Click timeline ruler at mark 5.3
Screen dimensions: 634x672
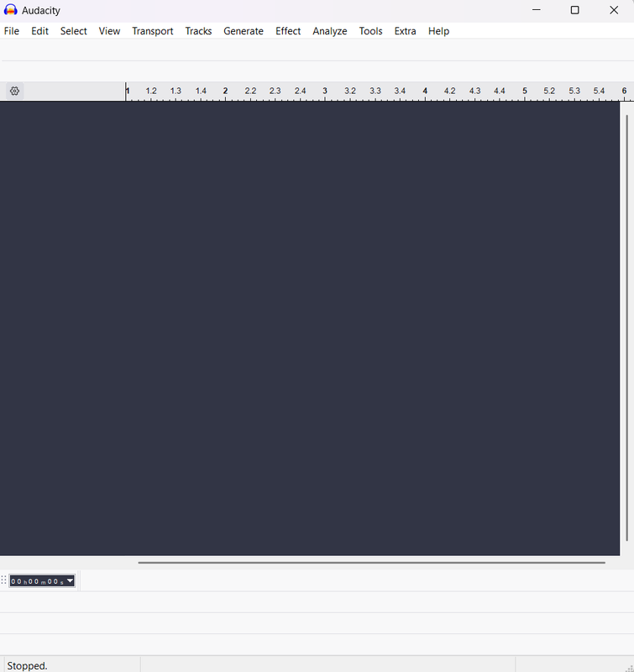[x=574, y=91]
